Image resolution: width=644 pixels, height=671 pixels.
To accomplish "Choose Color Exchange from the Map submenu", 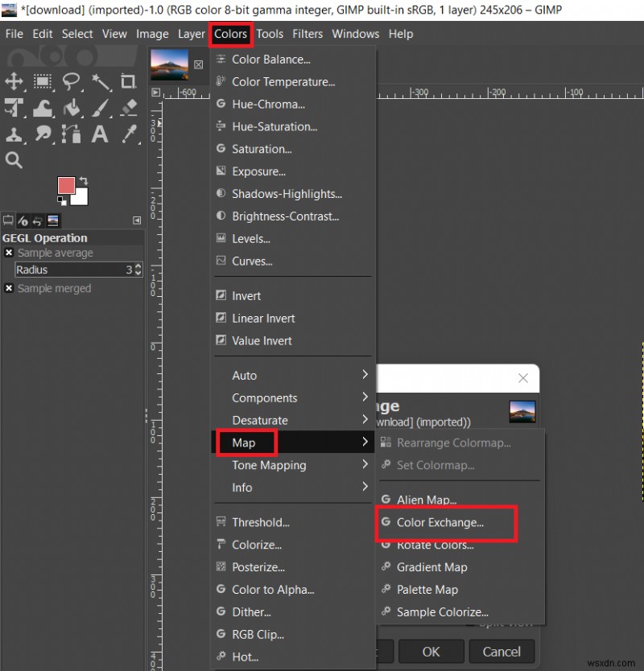I will 444,523.
